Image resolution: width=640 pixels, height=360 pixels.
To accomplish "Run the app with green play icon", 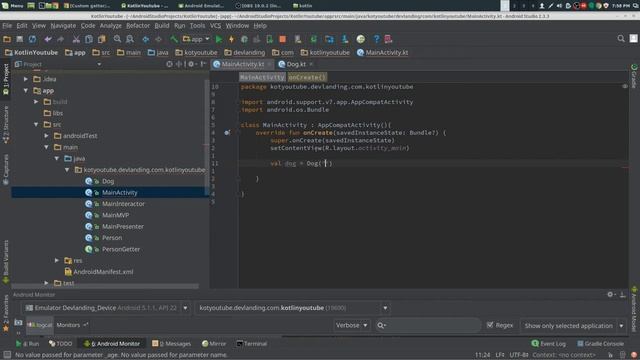I will [219, 39].
